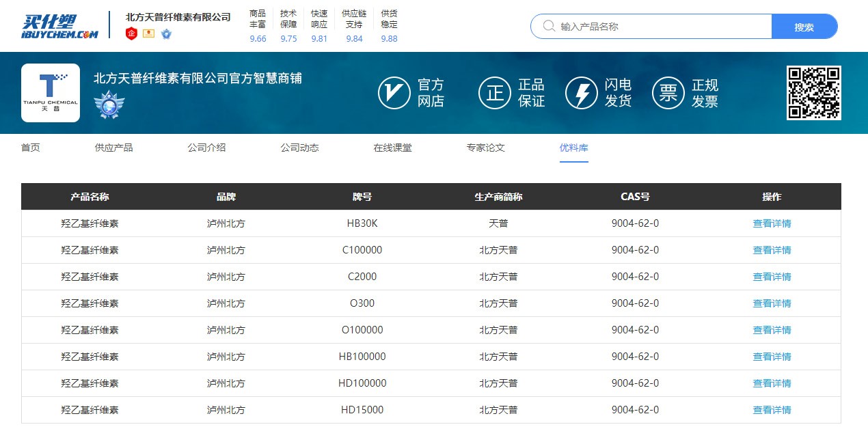The width and height of the screenshot is (868, 442).
Task: Open the 供应产品 tab
Action: [114, 148]
